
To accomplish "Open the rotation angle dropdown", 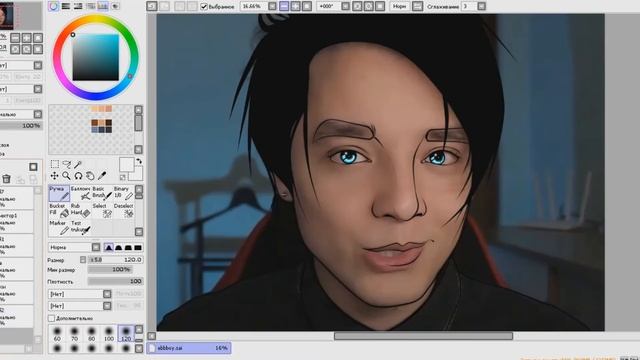I will pos(345,6).
